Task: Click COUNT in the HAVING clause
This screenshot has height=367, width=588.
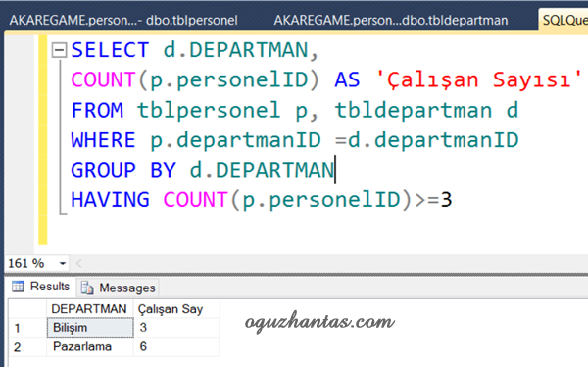Action: pyautogui.click(x=196, y=199)
